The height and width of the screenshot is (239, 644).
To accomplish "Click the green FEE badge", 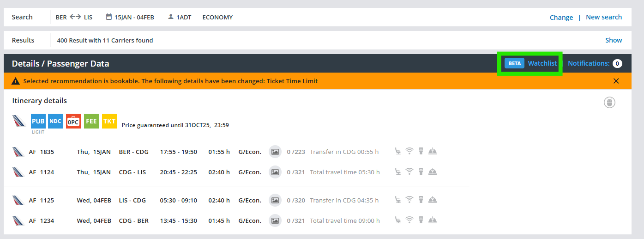I will tap(91, 121).
